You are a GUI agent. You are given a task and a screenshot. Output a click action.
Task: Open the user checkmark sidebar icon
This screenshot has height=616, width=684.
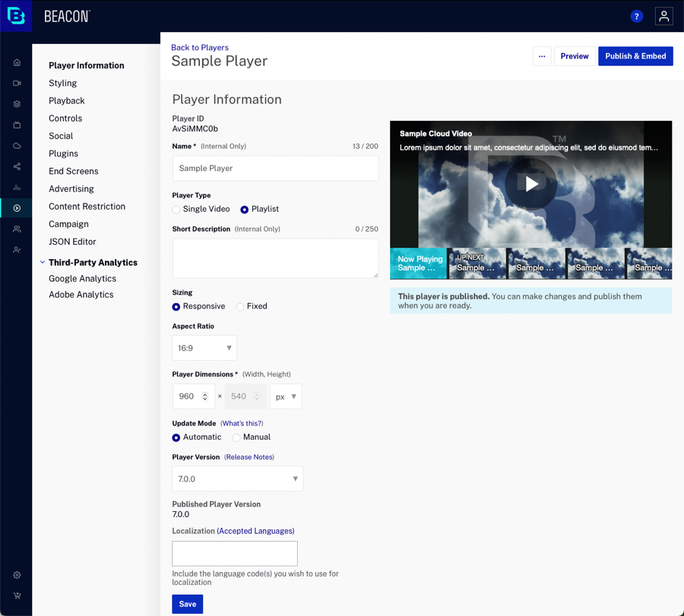click(17, 250)
